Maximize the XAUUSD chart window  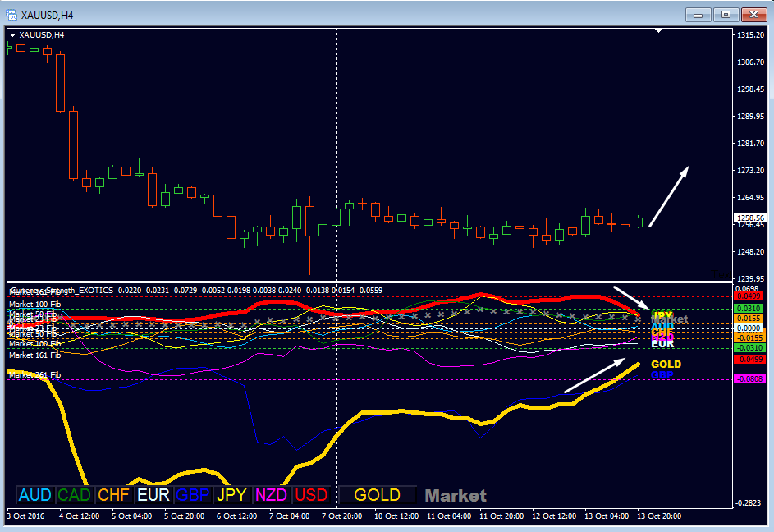point(726,15)
